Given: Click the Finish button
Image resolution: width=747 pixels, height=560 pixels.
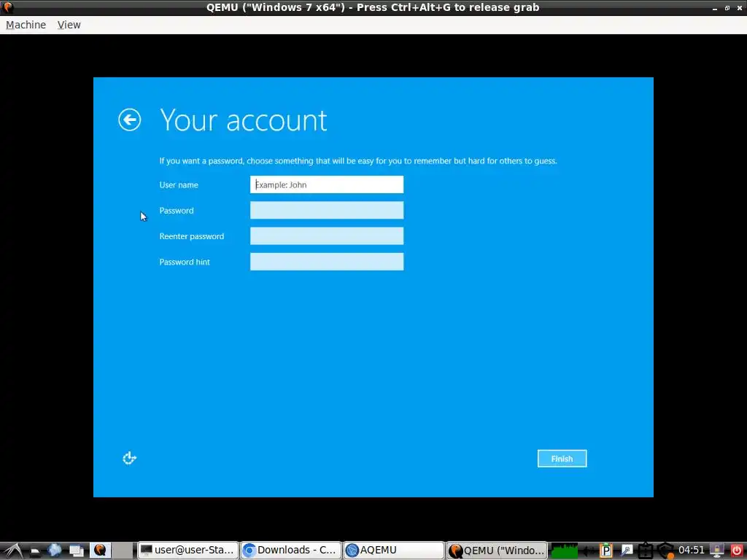Looking at the screenshot, I should pyautogui.click(x=562, y=459).
